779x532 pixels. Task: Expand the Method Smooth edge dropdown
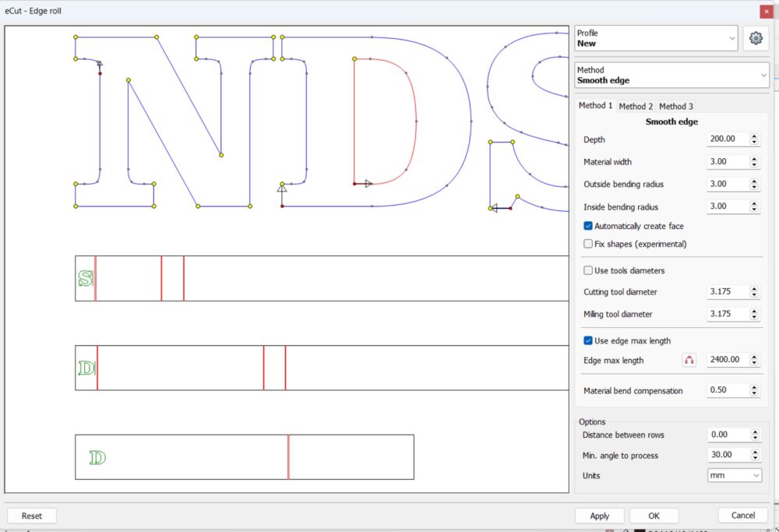coord(671,75)
